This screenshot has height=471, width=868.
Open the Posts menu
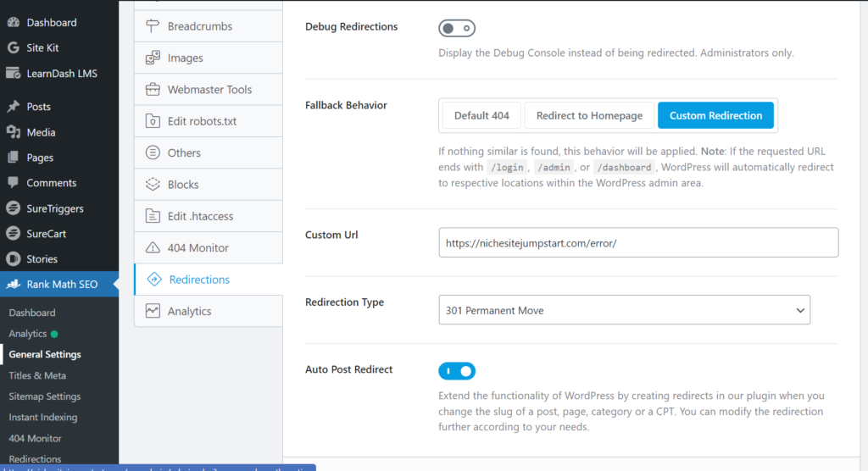59,106
